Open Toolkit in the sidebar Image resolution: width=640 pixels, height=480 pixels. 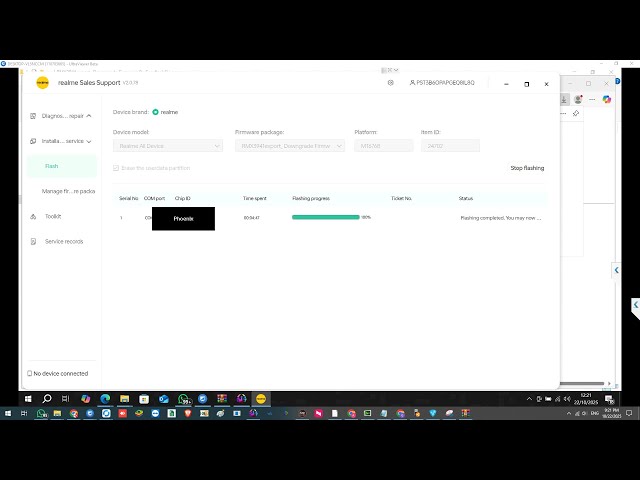53,216
